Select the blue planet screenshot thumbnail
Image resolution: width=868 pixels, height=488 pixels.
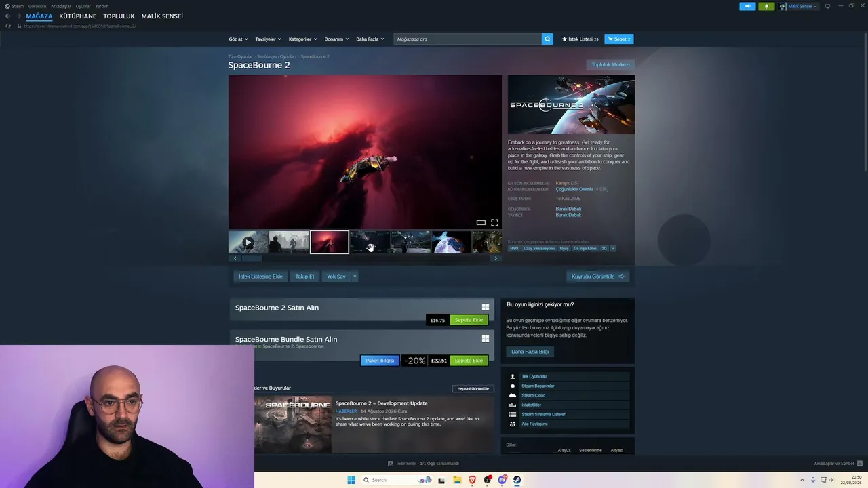coord(451,242)
